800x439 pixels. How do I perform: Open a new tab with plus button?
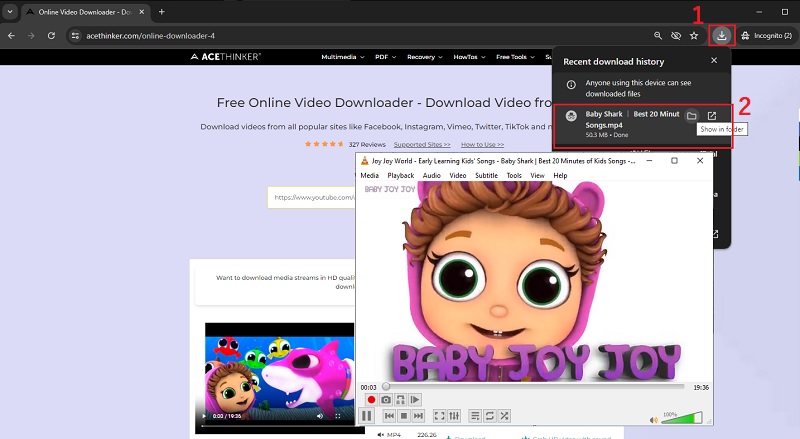coord(162,12)
